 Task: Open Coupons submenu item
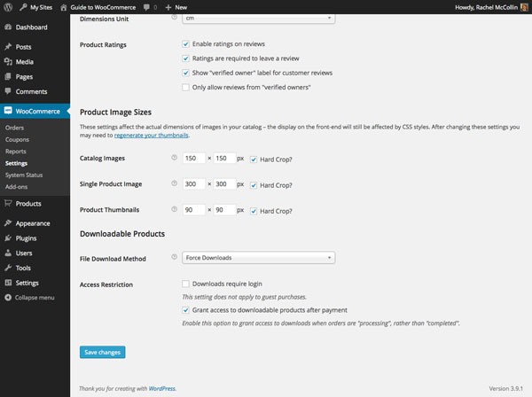point(18,140)
